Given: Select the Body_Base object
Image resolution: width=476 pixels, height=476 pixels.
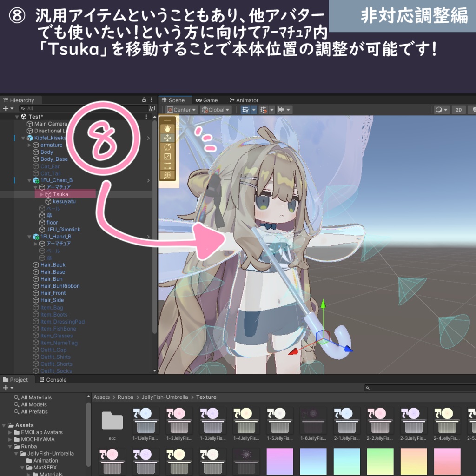Looking at the screenshot, I should click(x=54, y=159).
